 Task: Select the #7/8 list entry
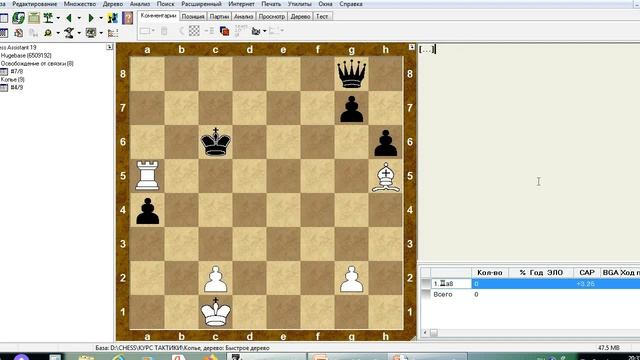coord(17,71)
